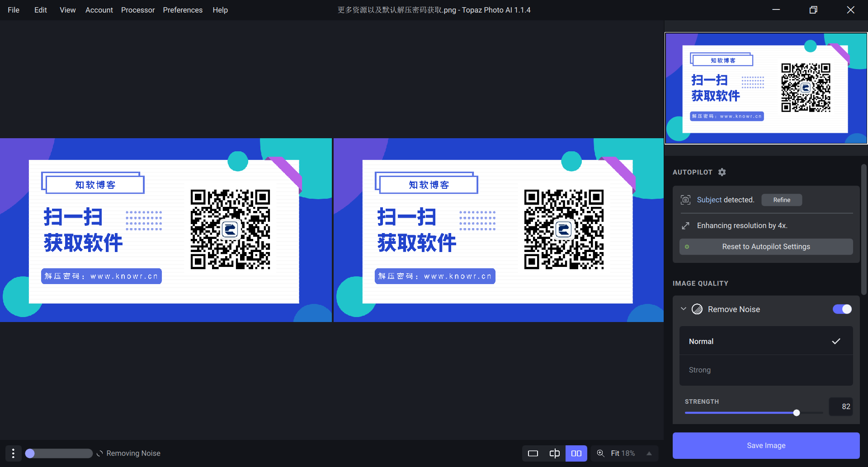Open the Processor menu
This screenshot has width=868, height=467.
[x=138, y=10]
